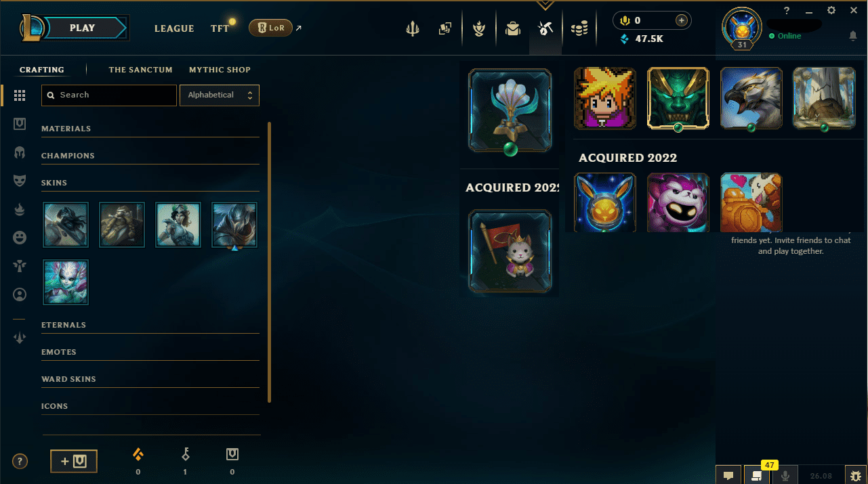Switch to THE SANCTUM tab

(x=140, y=70)
